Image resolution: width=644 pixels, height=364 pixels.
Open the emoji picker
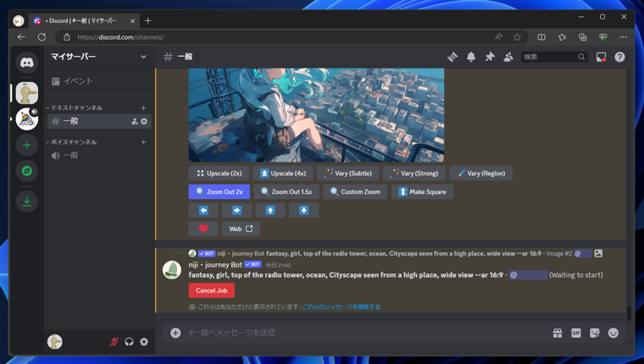tap(613, 333)
